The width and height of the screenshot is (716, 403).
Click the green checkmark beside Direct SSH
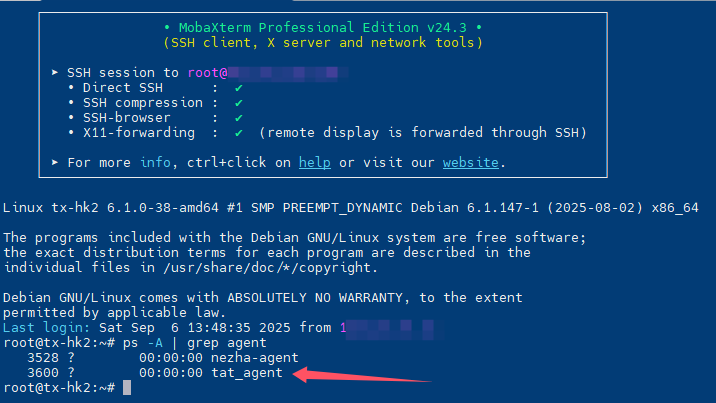coord(238,88)
